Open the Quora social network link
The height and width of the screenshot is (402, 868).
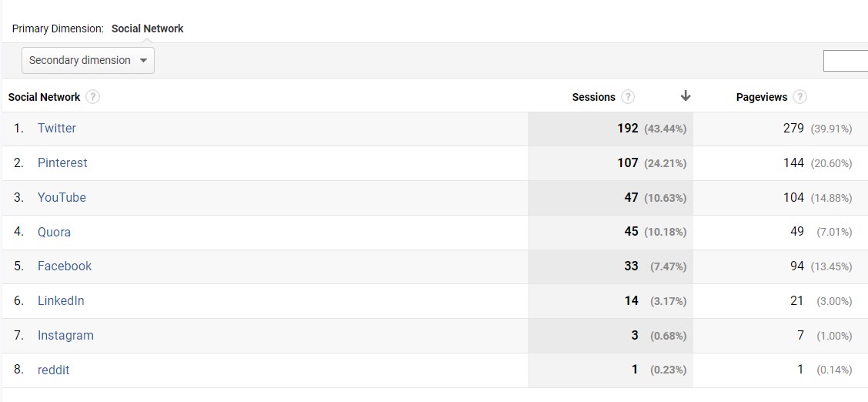coord(54,232)
